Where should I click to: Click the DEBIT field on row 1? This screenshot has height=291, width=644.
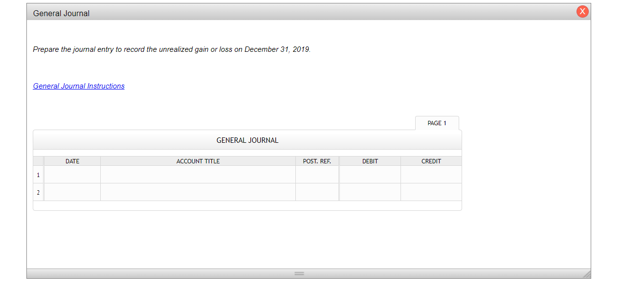(x=370, y=174)
